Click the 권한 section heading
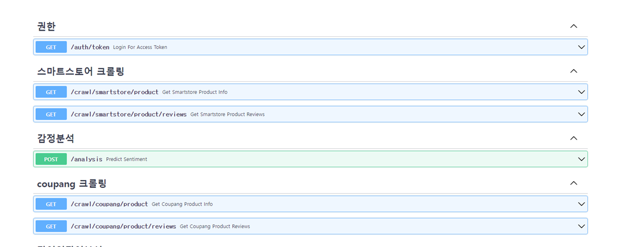This screenshot has height=247, width=644. [x=47, y=26]
